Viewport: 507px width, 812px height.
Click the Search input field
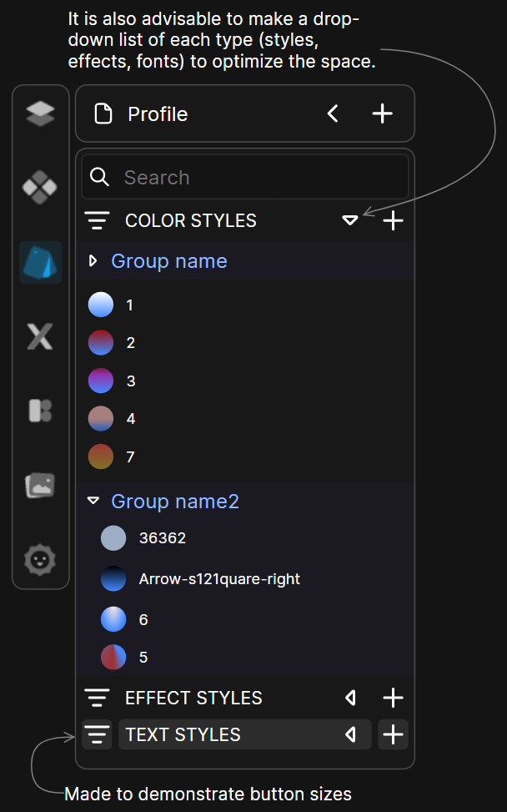point(259,178)
